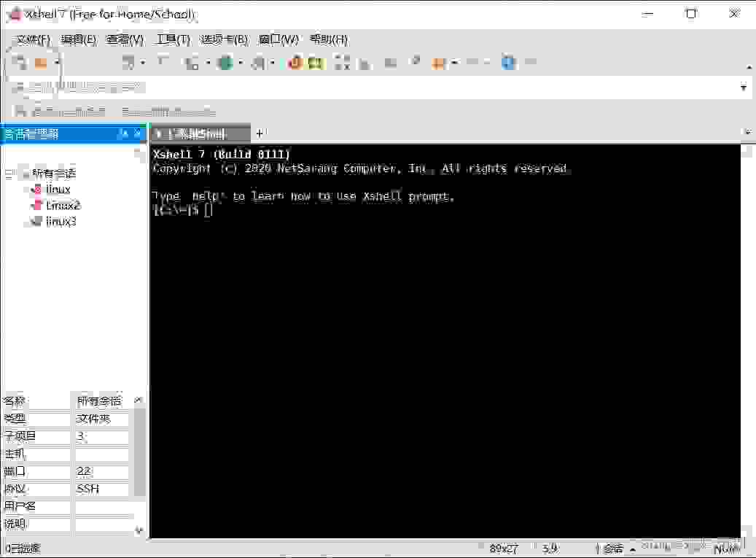
Task: Pin the 会话管理器 panel with the pin icon
Action: tap(124, 133)
